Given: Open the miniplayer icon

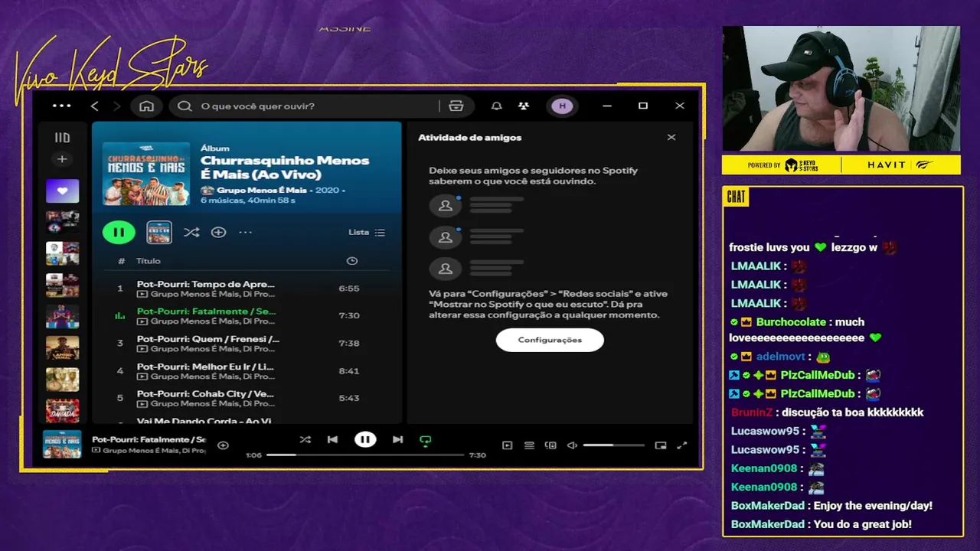Looking at the screenshot, I should pos(661,445).
